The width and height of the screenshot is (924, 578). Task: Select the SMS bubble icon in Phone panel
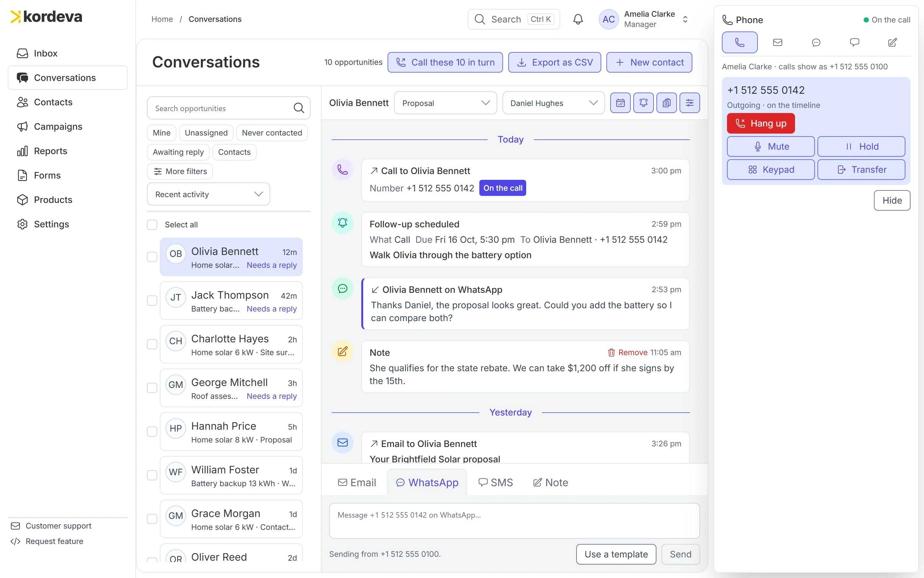(x=854, y=42)
